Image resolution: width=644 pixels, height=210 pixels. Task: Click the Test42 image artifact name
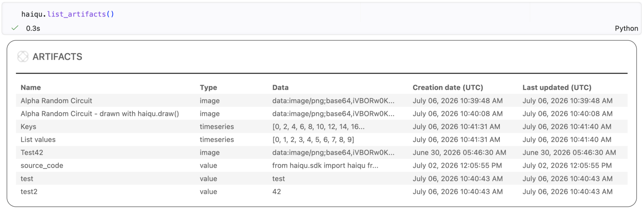(32, 153)
